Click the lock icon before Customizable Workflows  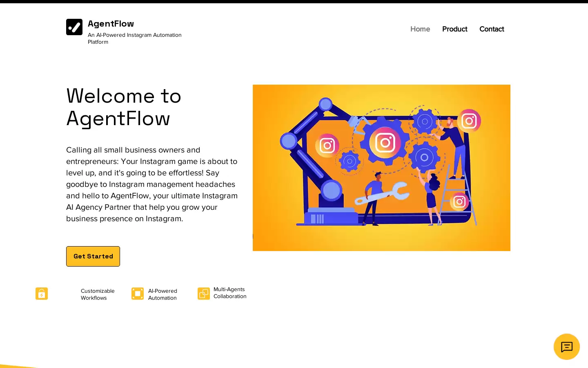(42, 294)
